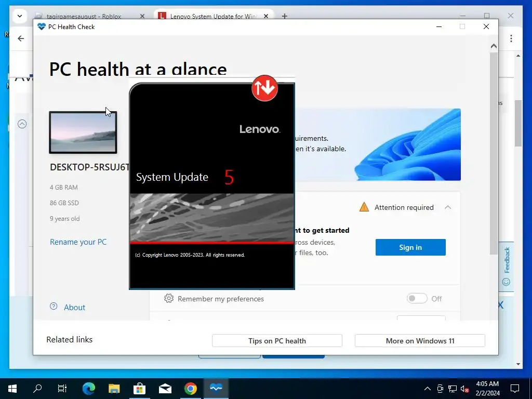Click the Lenovo System Update red arrows icon

pyautogui.click(x=264, y=88)
